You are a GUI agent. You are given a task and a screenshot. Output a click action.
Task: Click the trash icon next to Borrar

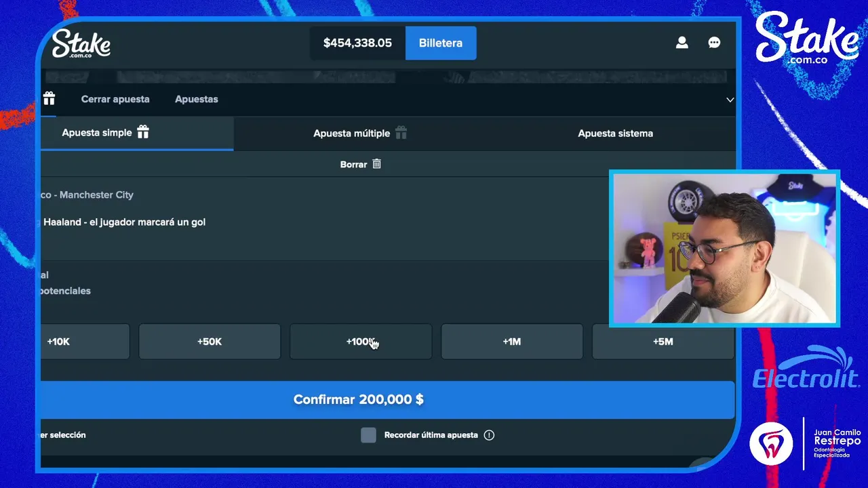click(x=377, y=164)
